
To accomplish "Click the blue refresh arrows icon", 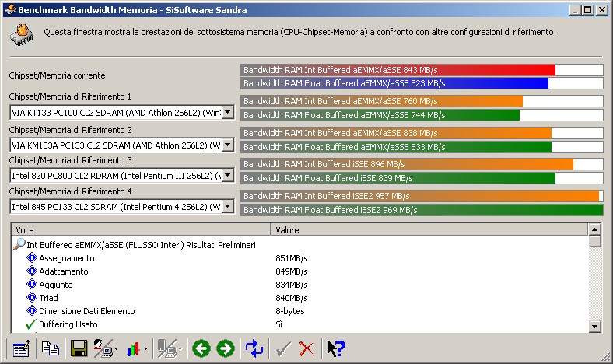I will click(x=254, y=348).
